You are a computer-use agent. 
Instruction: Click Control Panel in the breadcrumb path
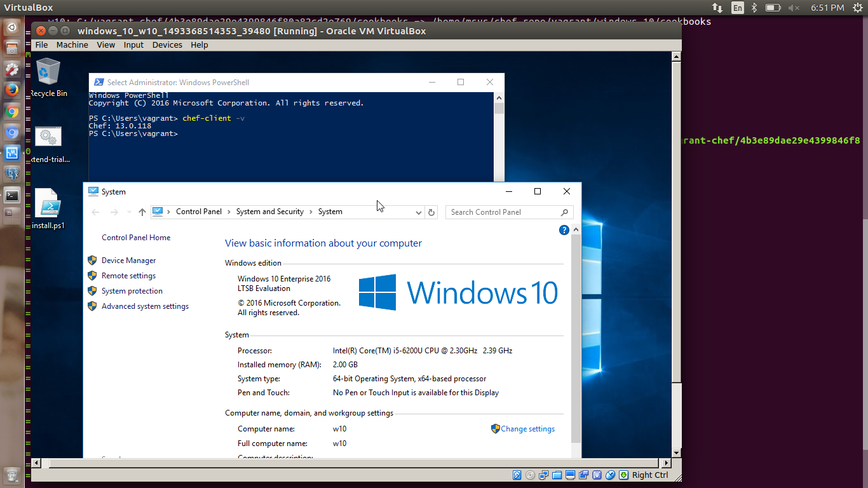(199, 212)
